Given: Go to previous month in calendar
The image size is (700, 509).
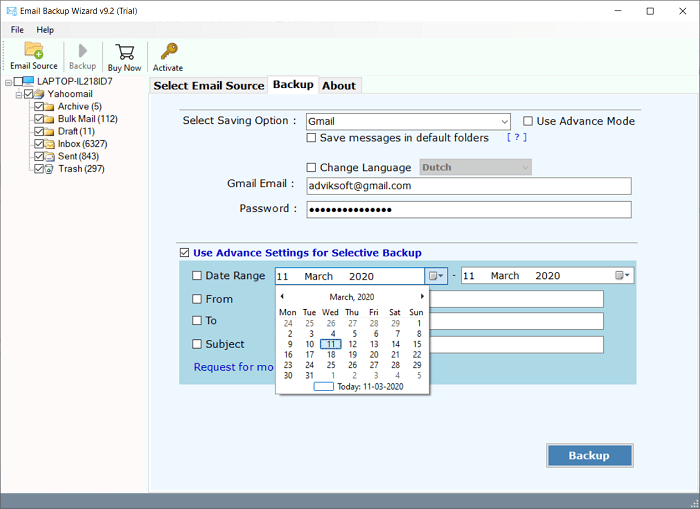Looking at the screenshot, I should tap(282, 296).
